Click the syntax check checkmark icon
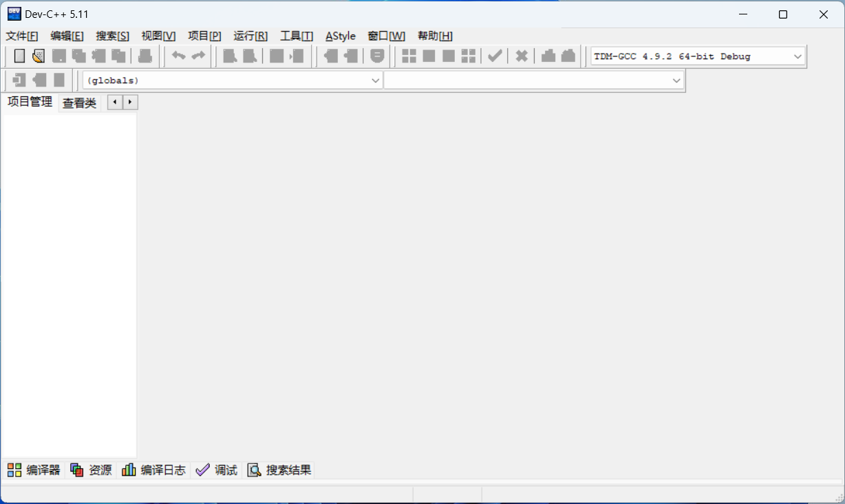The height and width of the screenshot is (504, 845). (x=494, y=56)
